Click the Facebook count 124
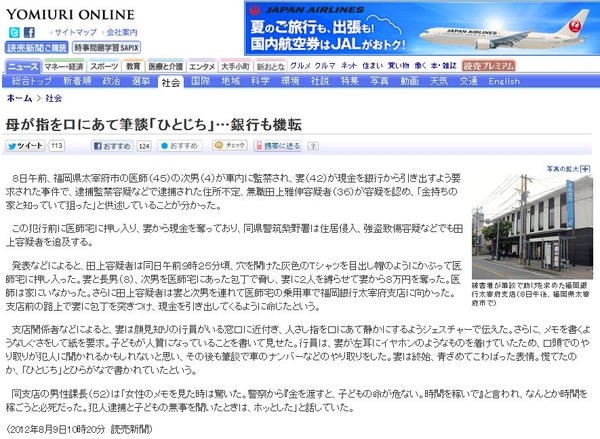 tap(144, 146)
